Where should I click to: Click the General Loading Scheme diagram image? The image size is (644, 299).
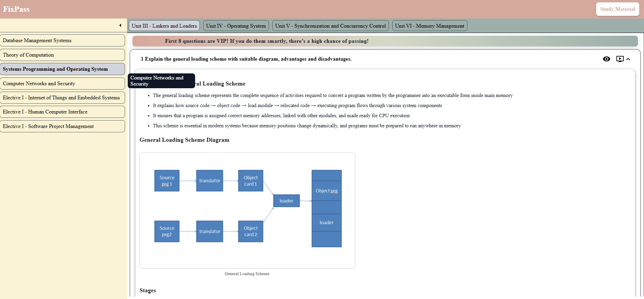(x=247, y=210)
